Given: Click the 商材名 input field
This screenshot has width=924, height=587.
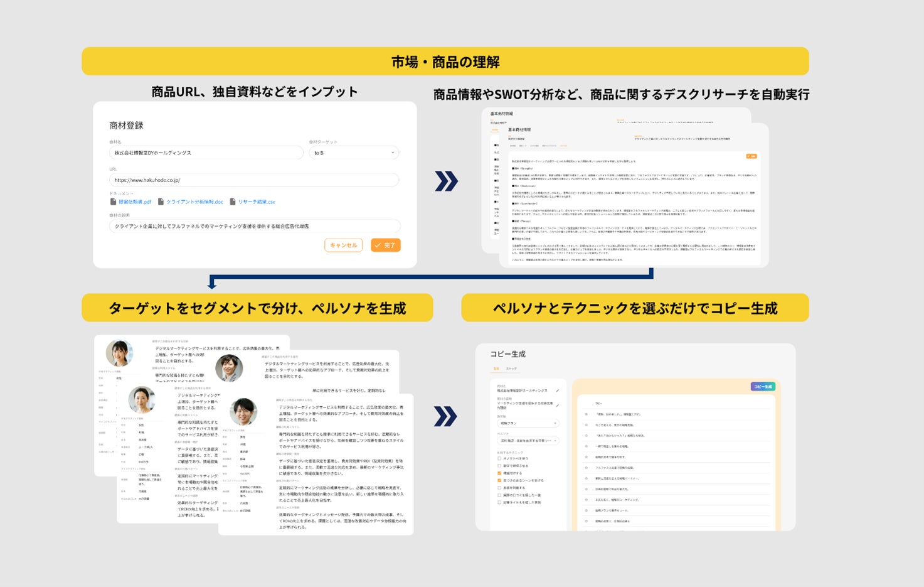Looking at the screenshot, I should coord(206,153).
